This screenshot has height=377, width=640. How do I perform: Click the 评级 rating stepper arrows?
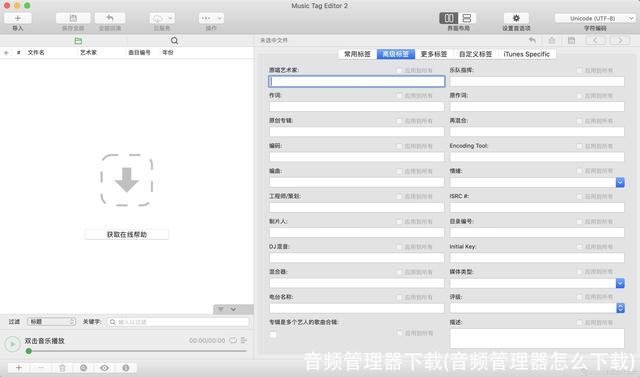[x=620, y=308]
